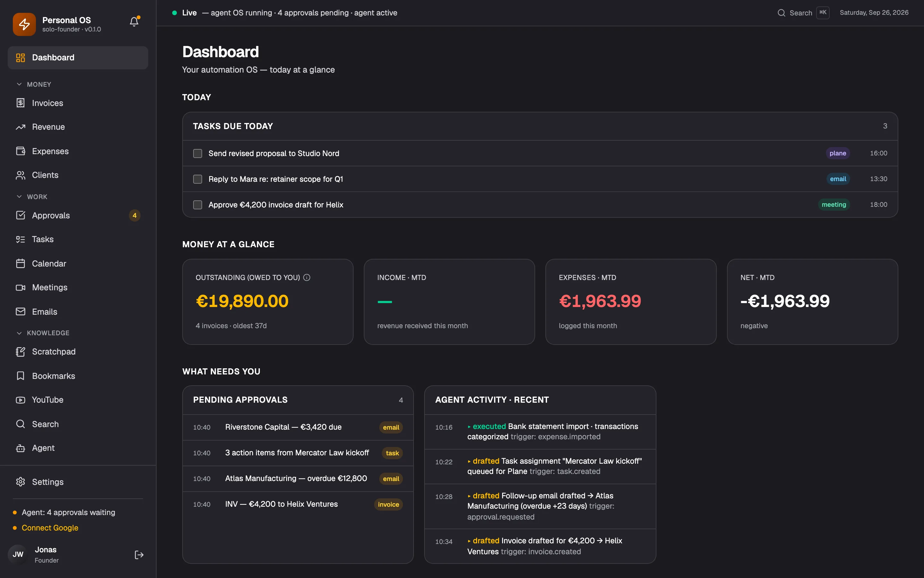
Task: Open the Invoices page
Action: 78,103
